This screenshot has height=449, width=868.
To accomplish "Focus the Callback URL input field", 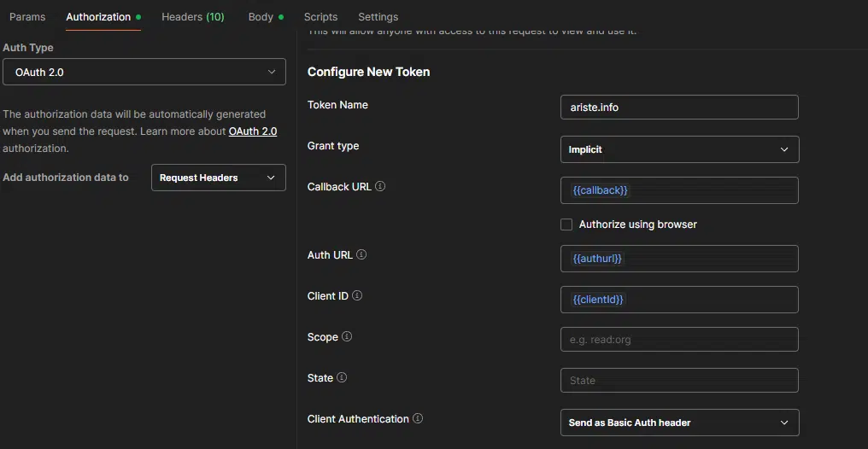I will (679, 190).
